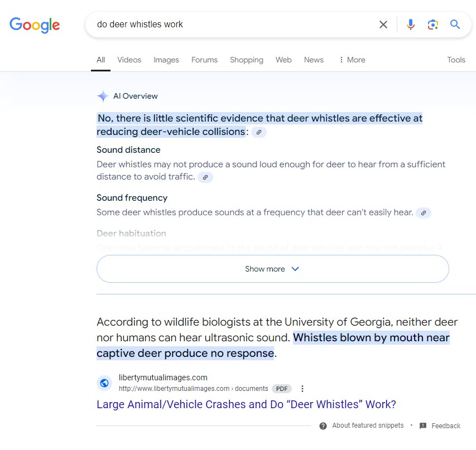Click the 'Deer habituation' heading
476x450 pixels.
(132, 233)
